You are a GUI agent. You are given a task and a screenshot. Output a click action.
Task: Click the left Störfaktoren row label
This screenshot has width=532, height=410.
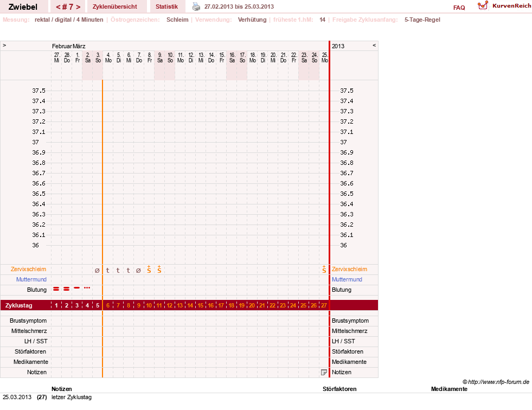point(30,351)
